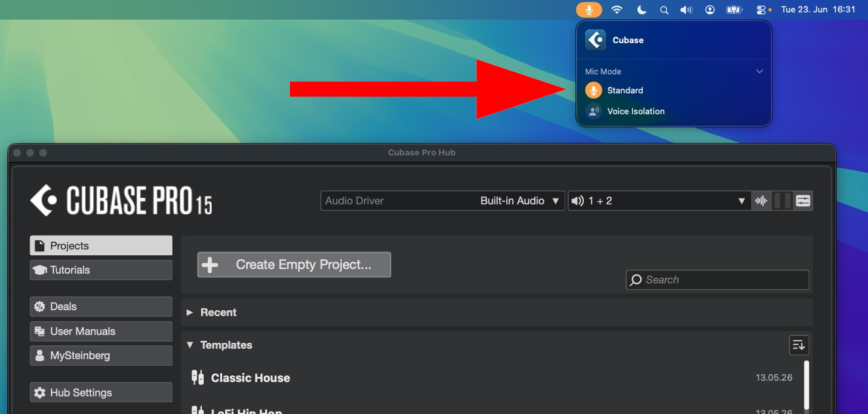The image size is (868, 414).
Task: Click the date and time in menu bar
Action: pyautogui.click(x=818, y=10)
